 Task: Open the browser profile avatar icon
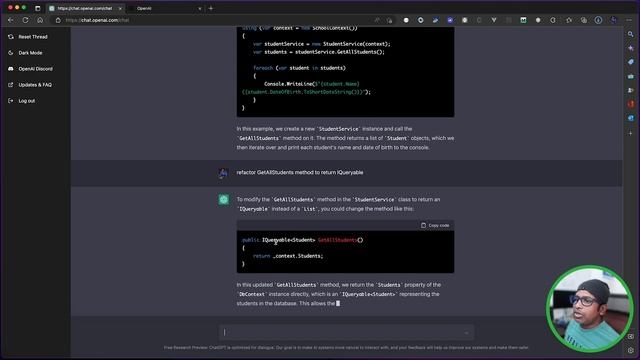613,20
